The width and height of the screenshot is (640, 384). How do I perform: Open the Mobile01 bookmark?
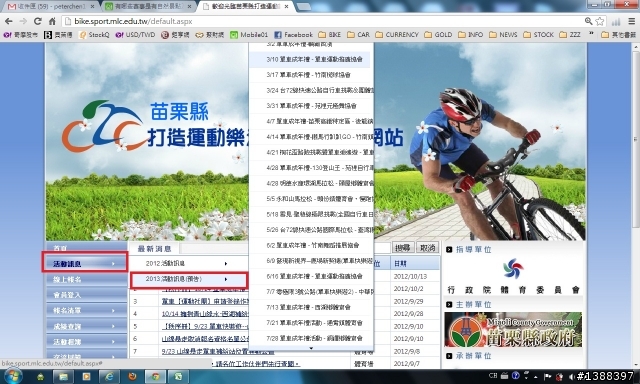click(x=249, y=35)
